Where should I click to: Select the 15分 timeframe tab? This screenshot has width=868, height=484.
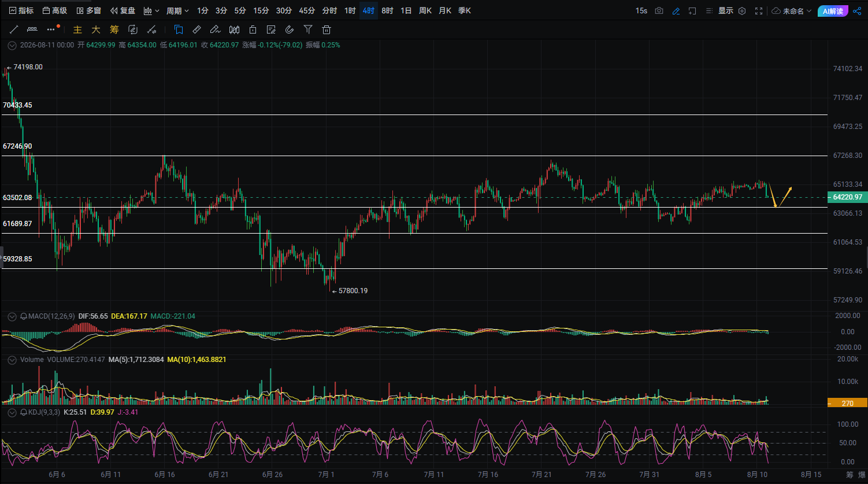tap(261, 10)
